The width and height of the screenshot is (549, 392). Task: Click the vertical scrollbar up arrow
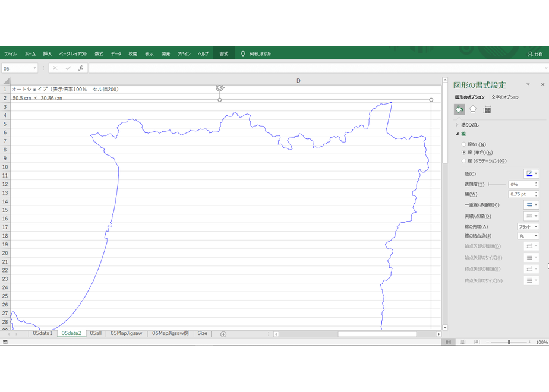coord(445,80)
